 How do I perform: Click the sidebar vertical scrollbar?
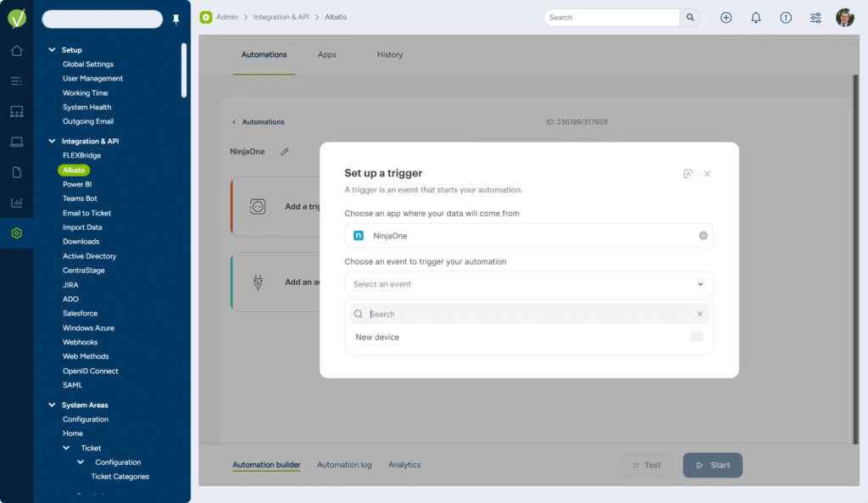pos(184,72)
